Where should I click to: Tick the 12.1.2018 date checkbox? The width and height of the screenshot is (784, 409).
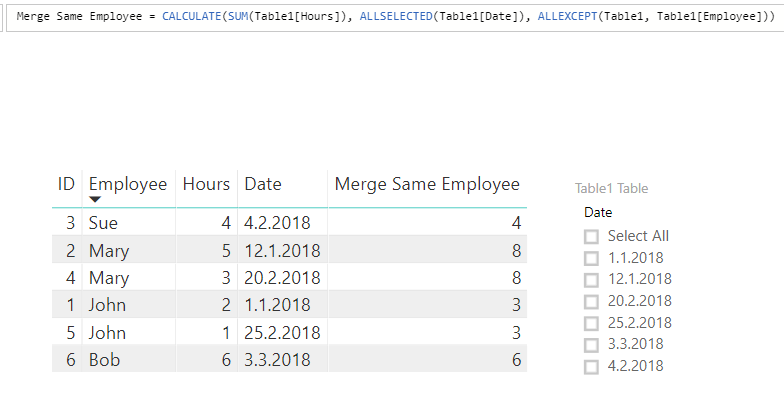click(x=591, y=280)
